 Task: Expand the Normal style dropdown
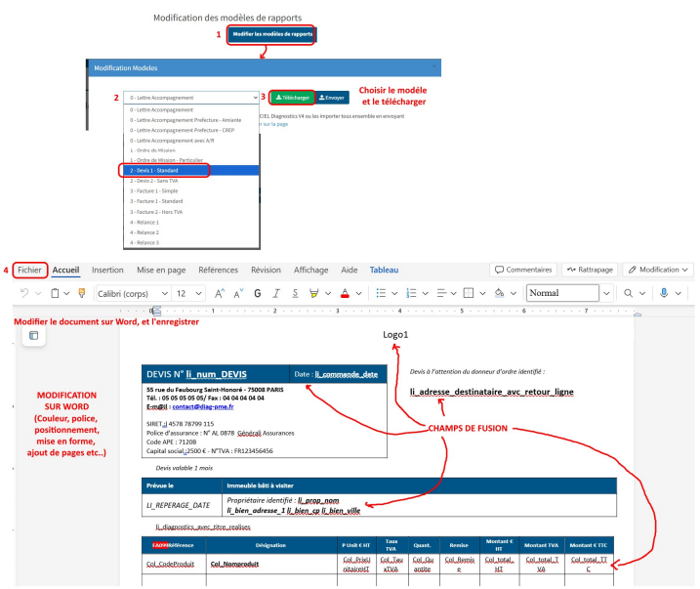click(606, 293)
